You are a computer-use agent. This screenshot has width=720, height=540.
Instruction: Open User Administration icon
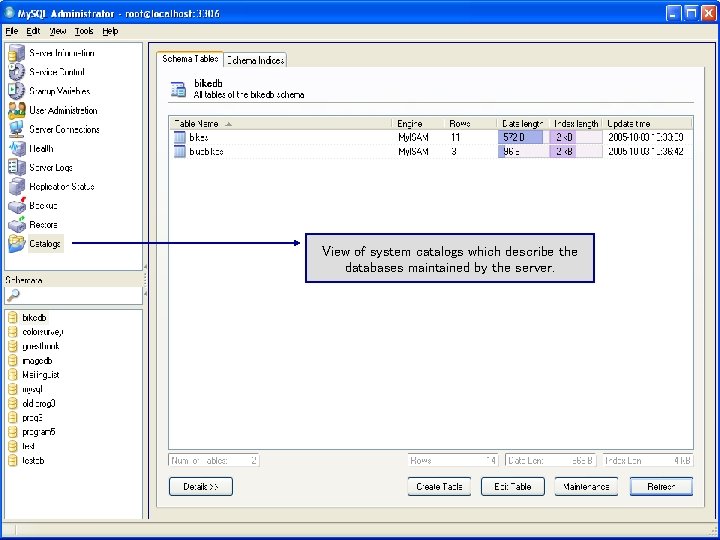pyautogui.click(x=17, y=110)
